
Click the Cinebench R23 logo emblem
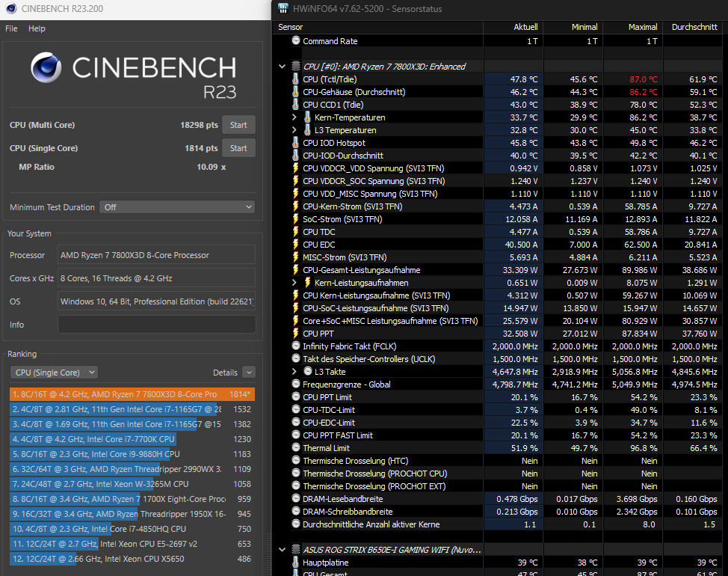click(46, 69)
